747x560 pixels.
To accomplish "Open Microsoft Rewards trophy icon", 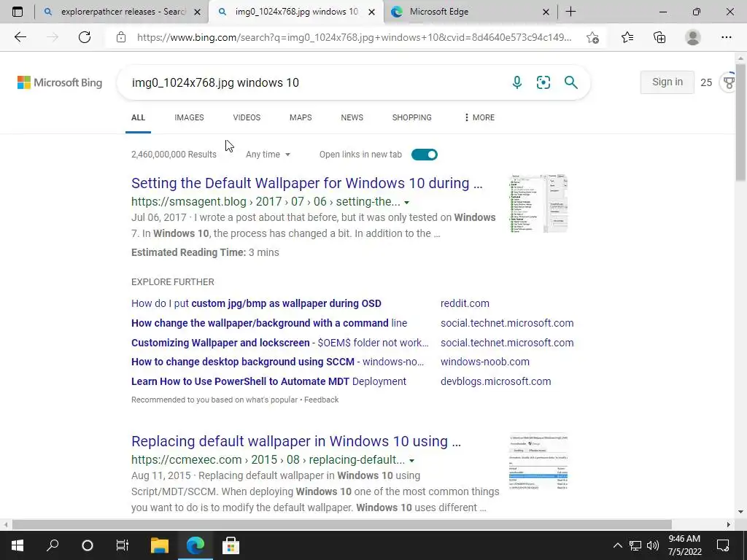I will tap(729, 82).
